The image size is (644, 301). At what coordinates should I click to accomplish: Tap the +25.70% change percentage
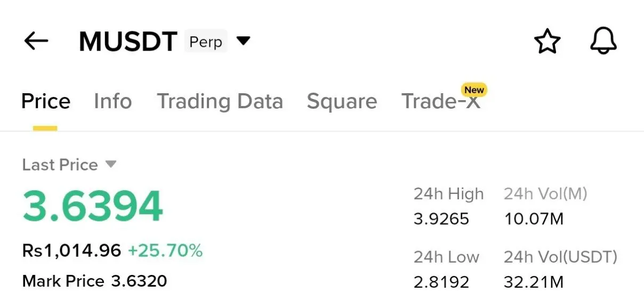pos(165,250)
